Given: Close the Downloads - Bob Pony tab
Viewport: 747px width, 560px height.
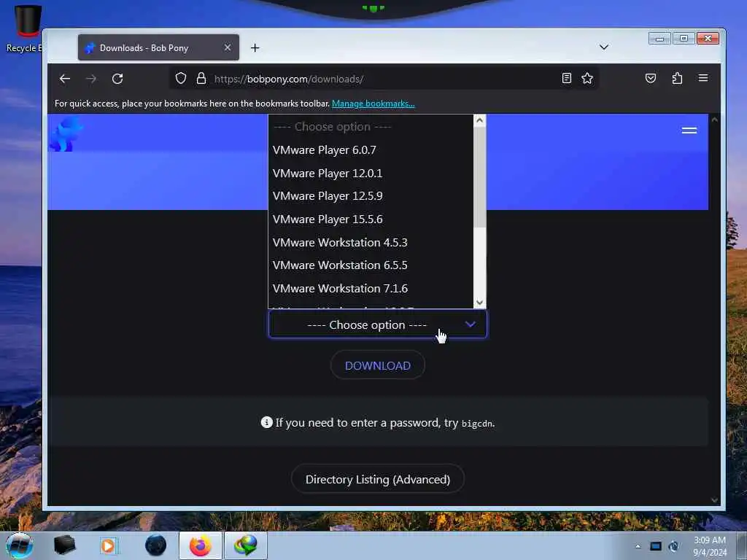Looking at the screenshot, I should [228, 47].
